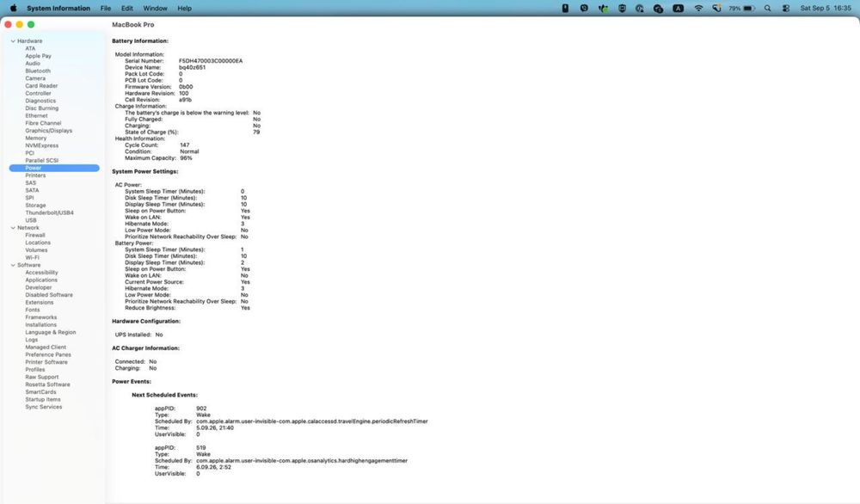Select Controller in the sidebar
Screen dimensions: 860x504
pos(38,93)
